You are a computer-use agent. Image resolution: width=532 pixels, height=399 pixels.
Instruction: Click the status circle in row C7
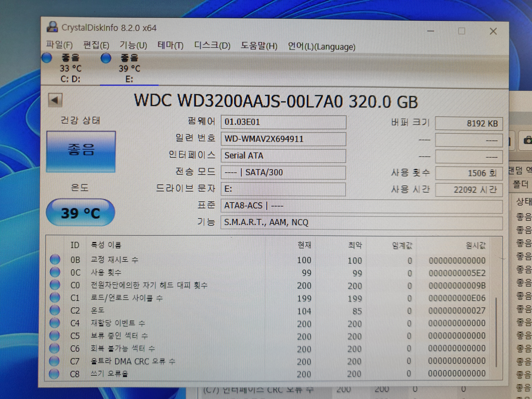[x=54, y=361]
